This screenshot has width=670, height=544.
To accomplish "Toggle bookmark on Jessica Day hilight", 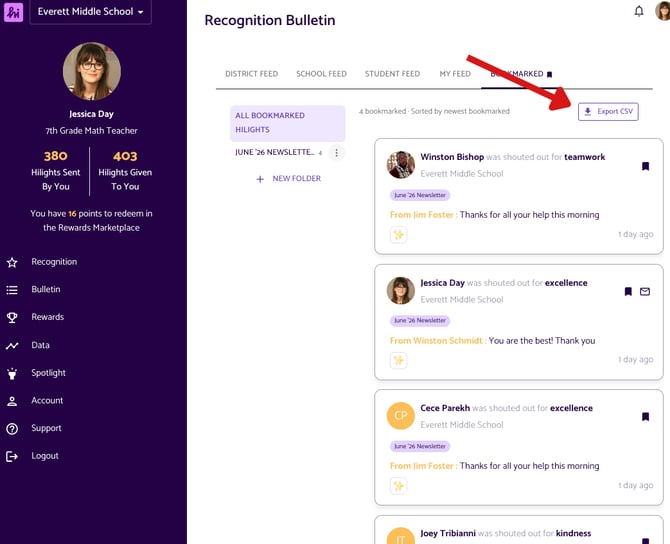I will (x=628, y=291).
